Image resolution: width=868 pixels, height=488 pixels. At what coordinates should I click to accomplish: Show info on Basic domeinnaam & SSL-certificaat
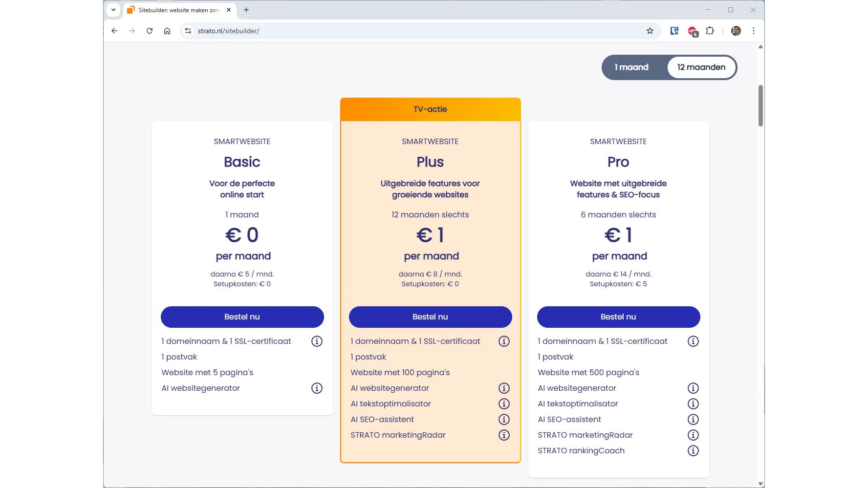(317, 341)
